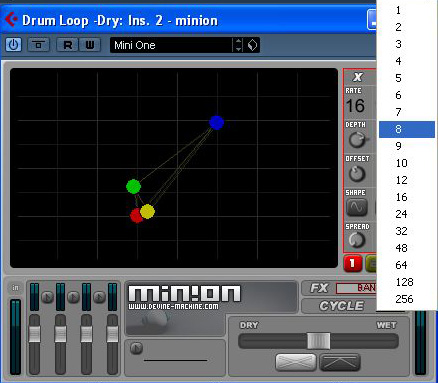Enable the R read automation button
The height and width of the screenshot is (383, 438).
[x=67, y=45]
